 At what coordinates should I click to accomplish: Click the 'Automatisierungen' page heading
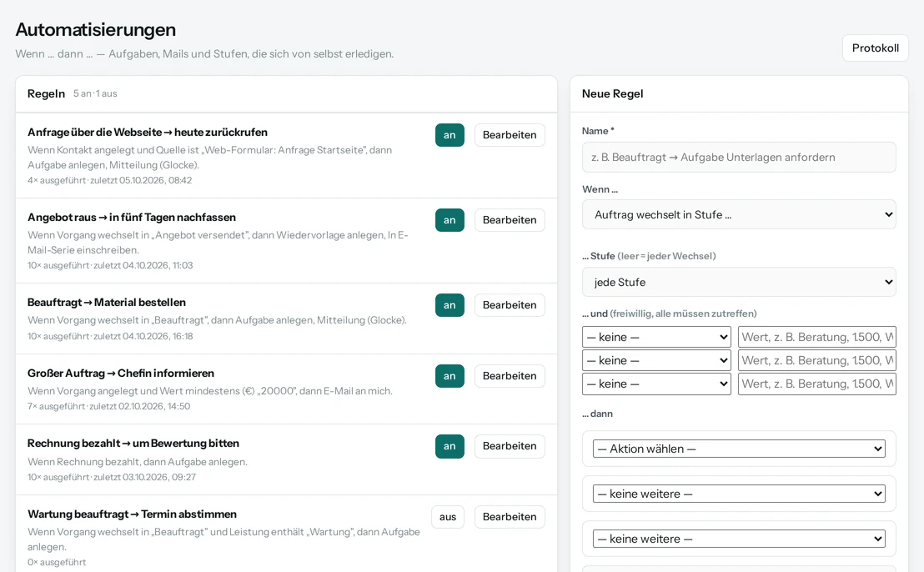95,29
